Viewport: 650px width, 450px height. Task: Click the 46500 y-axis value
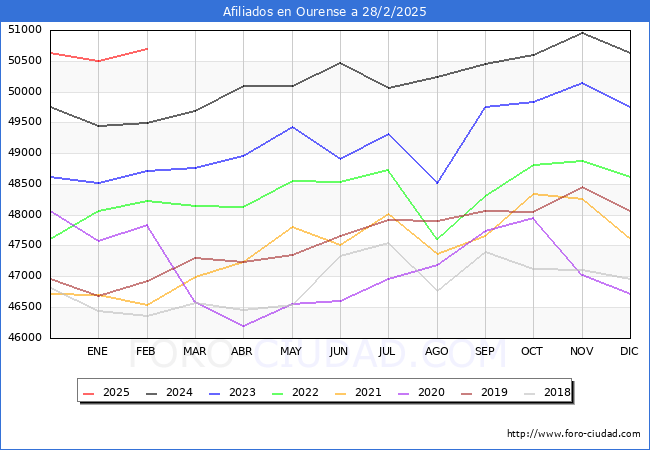(x=25, y=307)
